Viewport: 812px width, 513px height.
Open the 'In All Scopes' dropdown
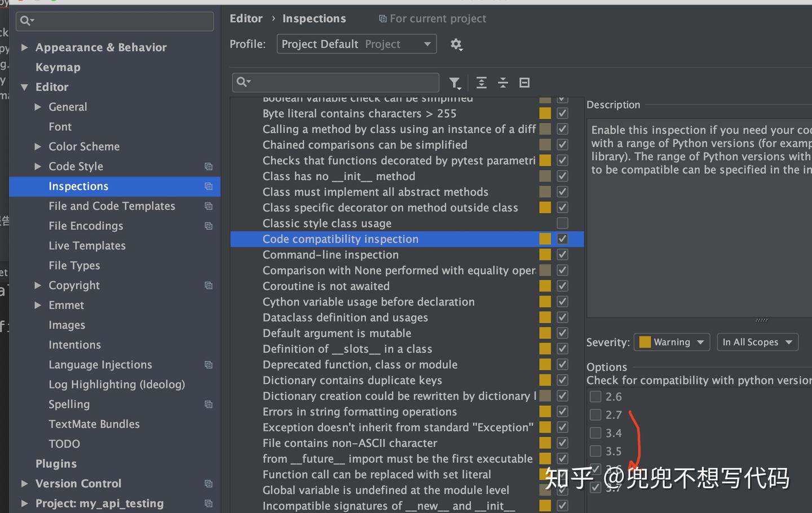[757, 342]
